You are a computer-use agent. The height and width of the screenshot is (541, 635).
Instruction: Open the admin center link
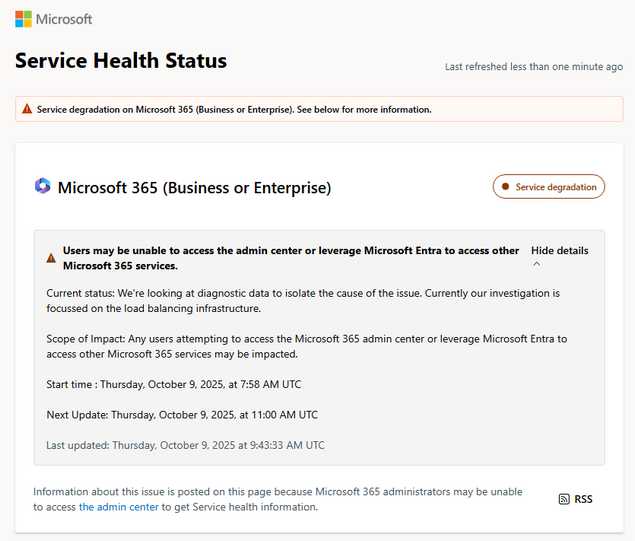[118, 507]
